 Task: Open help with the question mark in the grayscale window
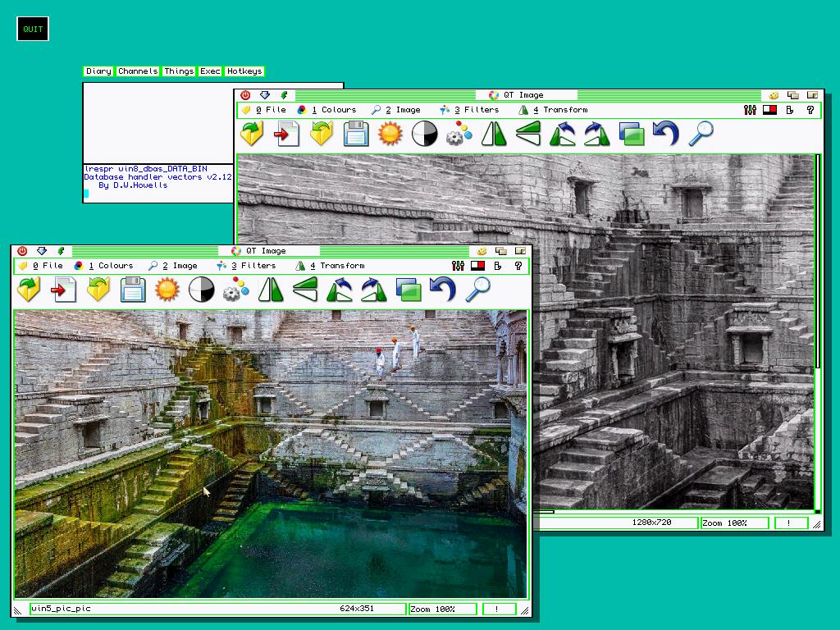[x=810, y=110]
